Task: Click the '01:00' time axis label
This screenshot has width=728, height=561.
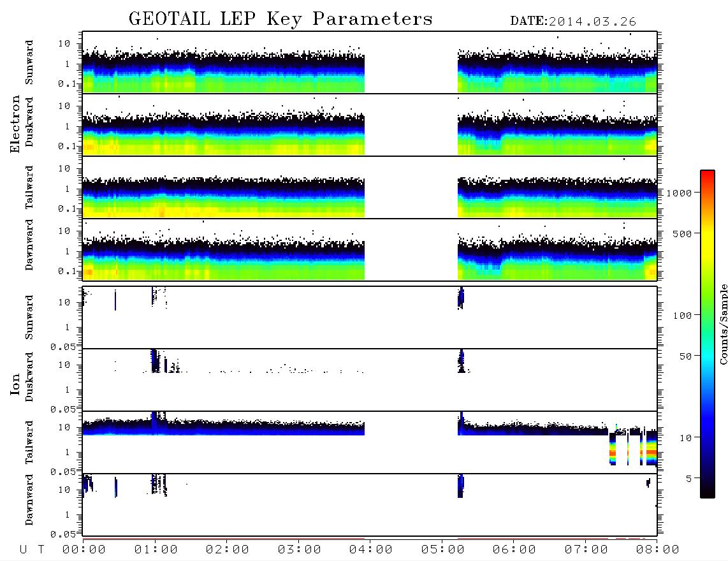Action: click(x=156, y=550)
